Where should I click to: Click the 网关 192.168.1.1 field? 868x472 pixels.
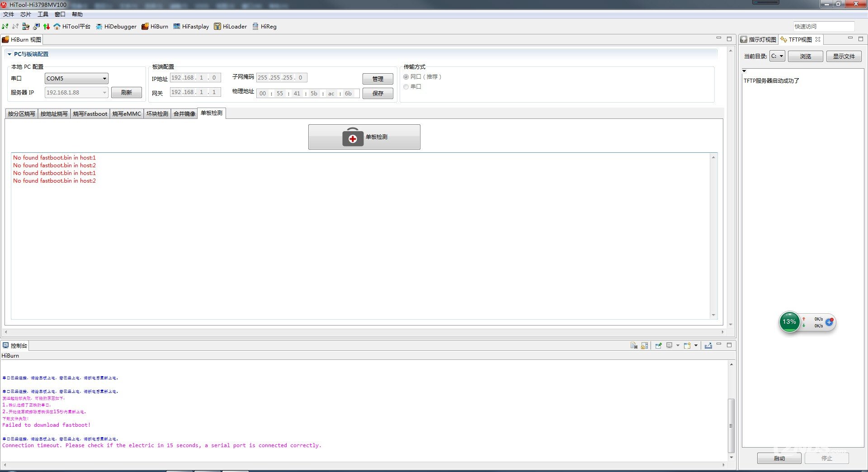tap(195, 92)
